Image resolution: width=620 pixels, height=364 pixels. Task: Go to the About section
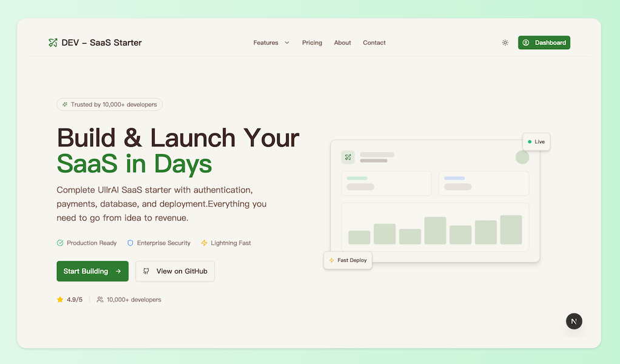click(x=342, y=42)
